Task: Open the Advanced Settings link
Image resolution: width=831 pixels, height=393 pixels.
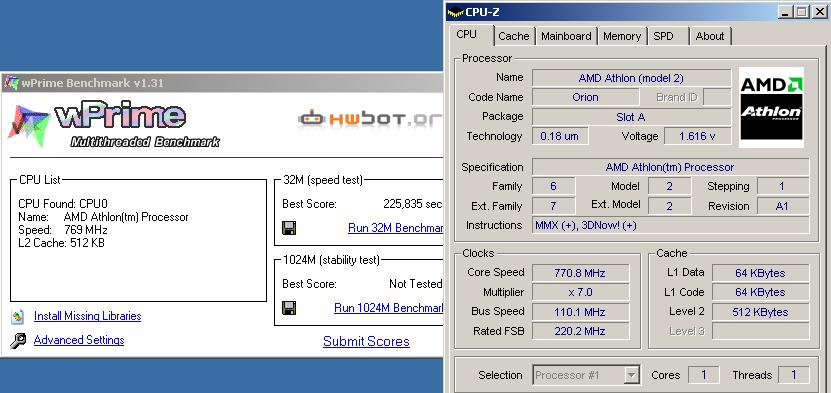Action: click(79, 340)
